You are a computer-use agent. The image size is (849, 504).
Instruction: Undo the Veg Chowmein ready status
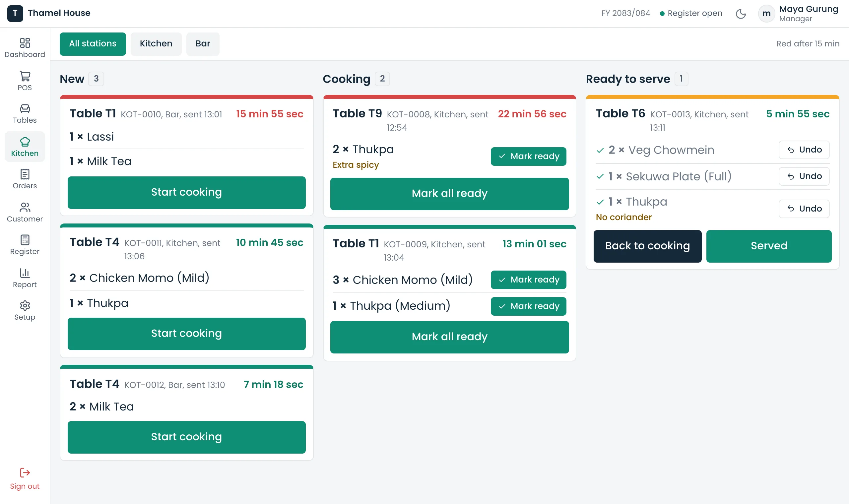(804, 150)
